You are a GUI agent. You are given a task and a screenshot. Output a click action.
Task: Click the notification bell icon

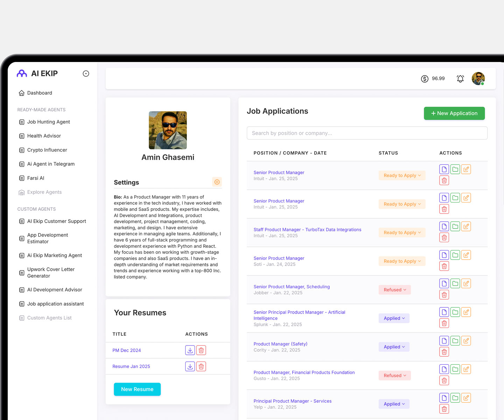click(460, 79)
